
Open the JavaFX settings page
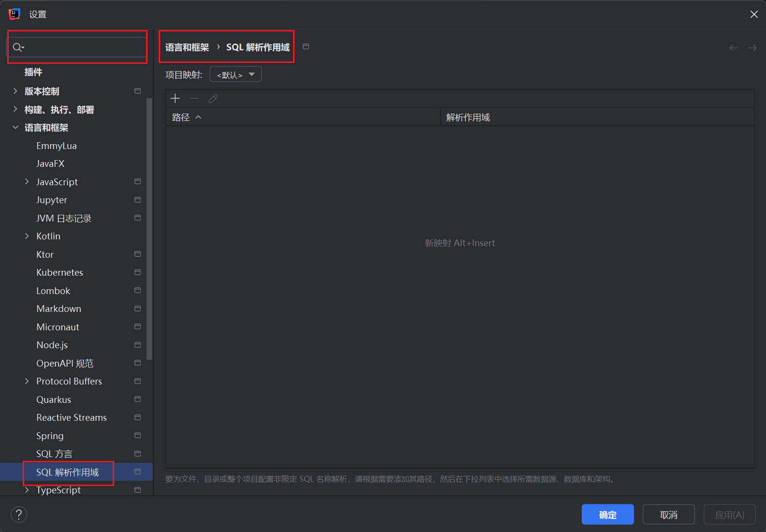[x=50, y=163]
